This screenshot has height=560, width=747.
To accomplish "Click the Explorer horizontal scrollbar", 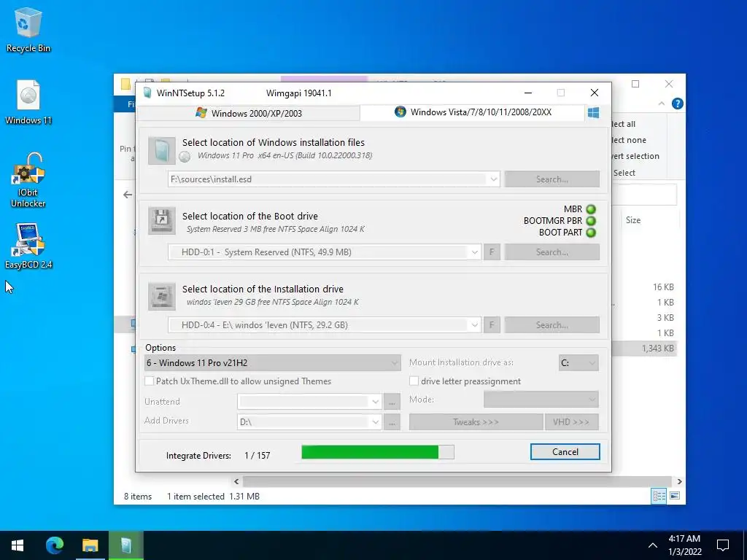I will (457, 481).
